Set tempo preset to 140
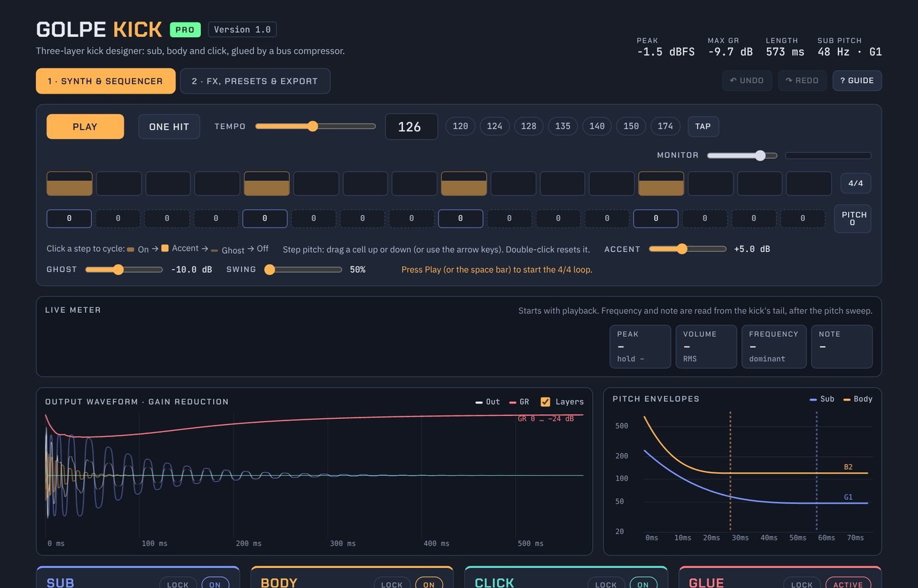The height and width of the screenshot is (588, 918). pyautogui.click(x=597, y=126)
